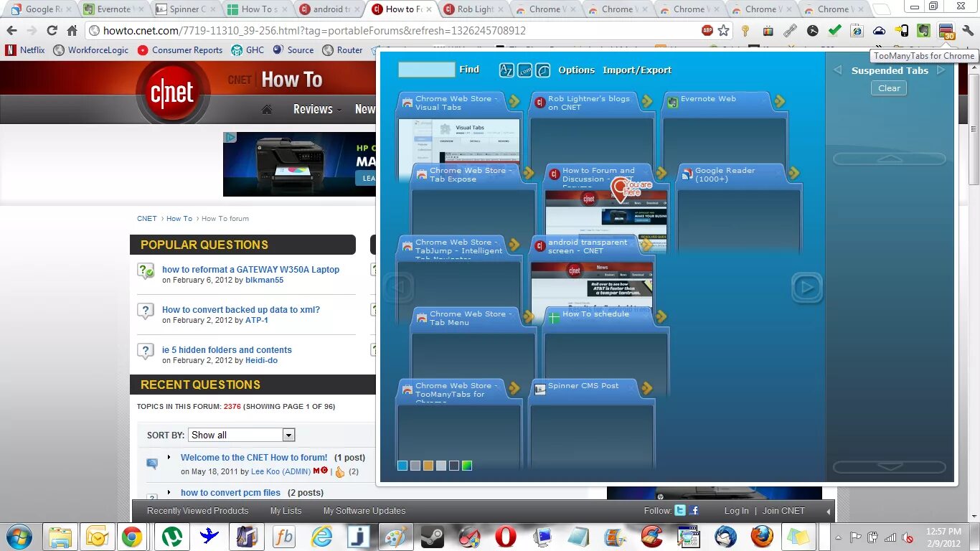This screenshot has height=551, width=980.
Task: Show hidden system tray icons arrow
Action: click(x=839, y=537)
